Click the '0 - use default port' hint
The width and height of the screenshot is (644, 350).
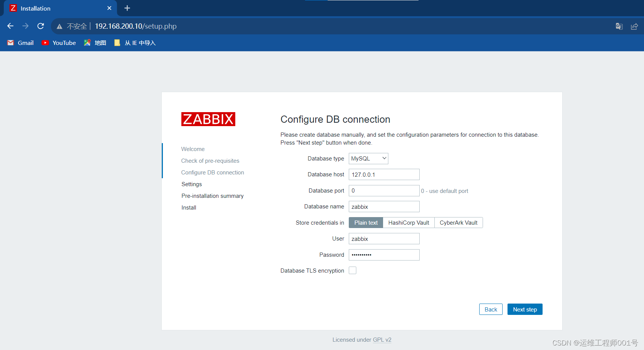pos(445,191)
